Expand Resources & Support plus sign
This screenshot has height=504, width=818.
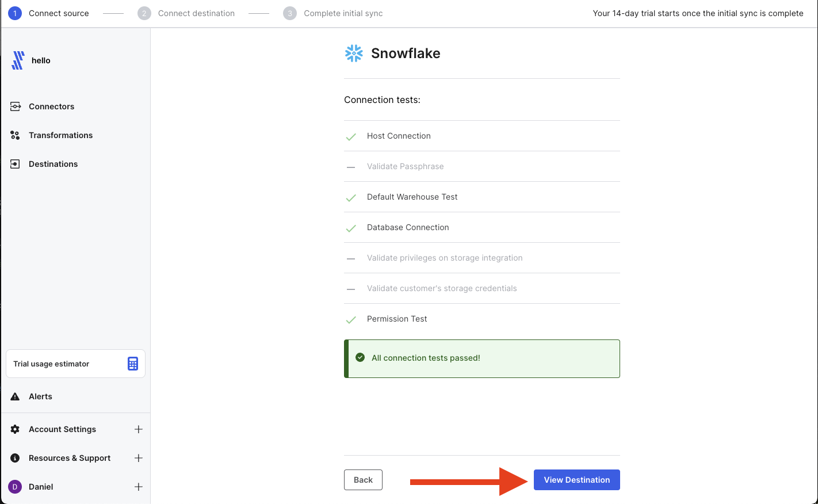point(139,458)
